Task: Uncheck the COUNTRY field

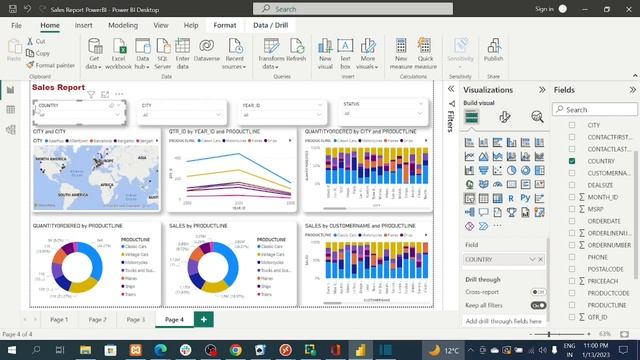Action: [x=572, y=161]
